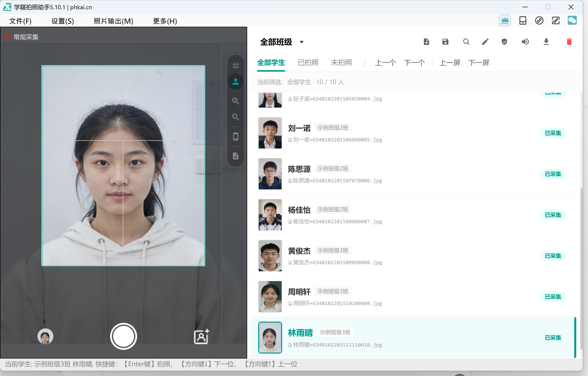Click the shield check icon
Viewport: 588px width, 376px height.
[x=504, y=42]
